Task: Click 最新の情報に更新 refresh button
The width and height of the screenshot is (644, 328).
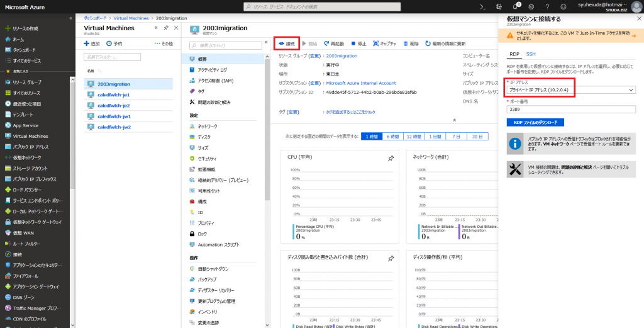Action: click(x=445, y=43)
